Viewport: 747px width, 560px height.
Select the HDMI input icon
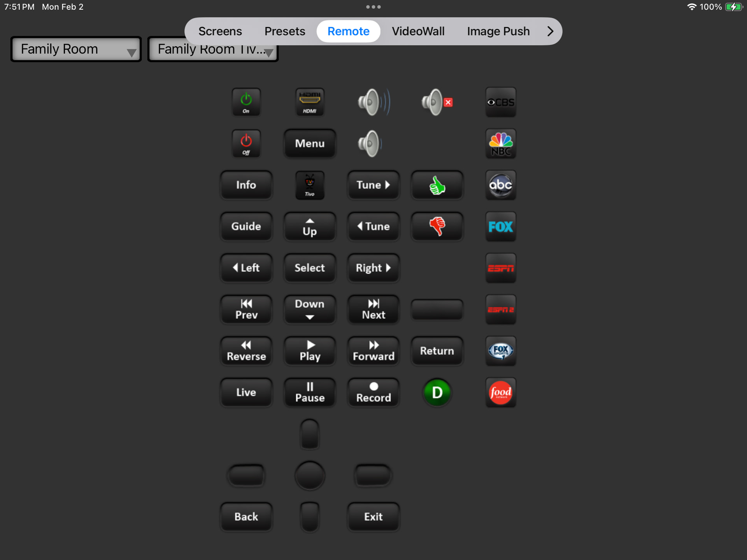[309, 102]
